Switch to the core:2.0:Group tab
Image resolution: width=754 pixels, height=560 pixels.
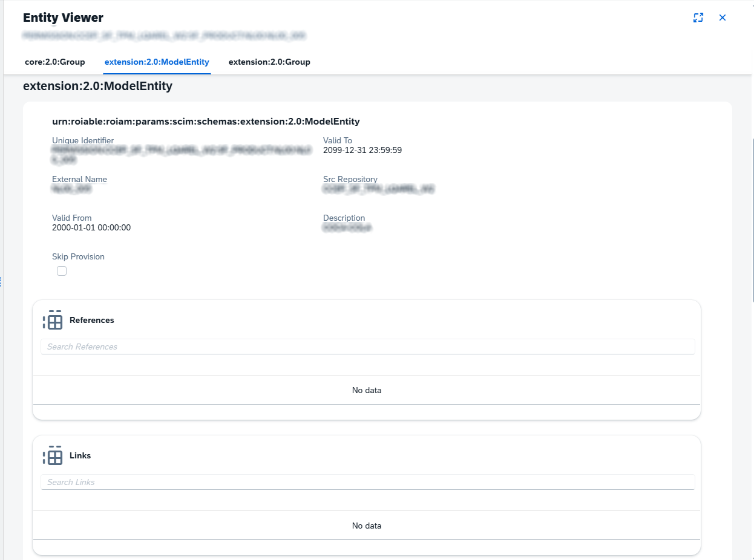pyautogui.click(x=55, y=62)
